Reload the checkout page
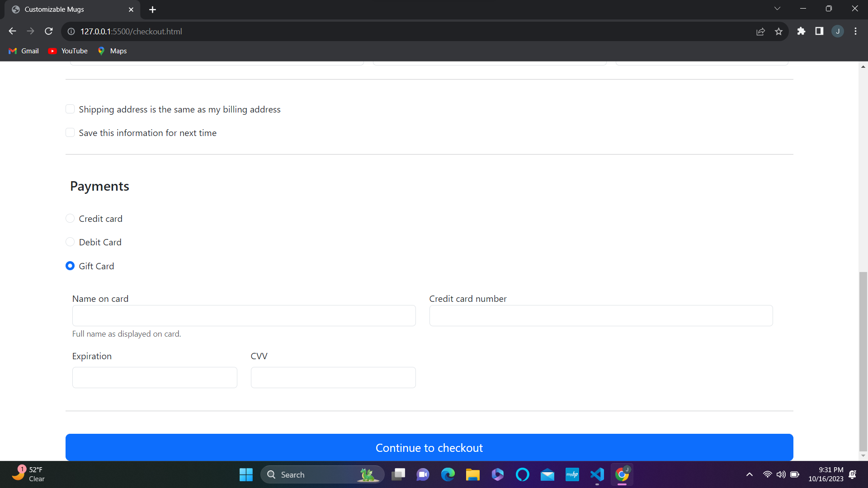The image size is (868, 488). [x=48, y=31]
